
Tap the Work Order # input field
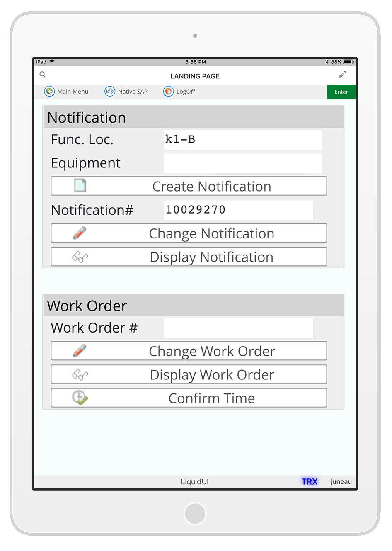[238, 328]
